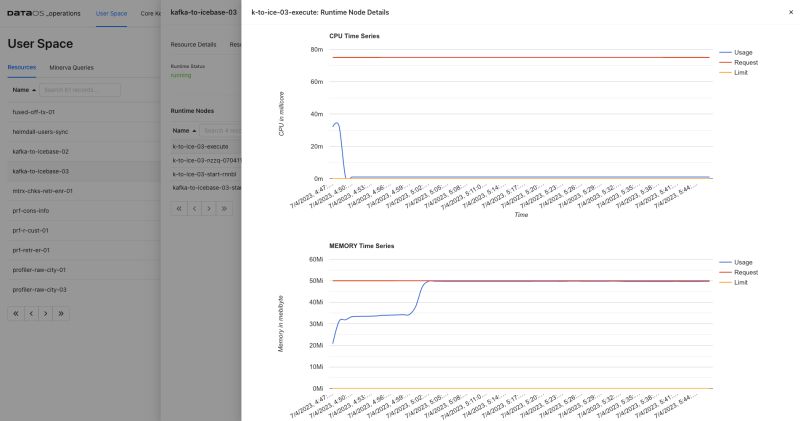Close the Runtime Node Details panel

[x=791, y=12]
